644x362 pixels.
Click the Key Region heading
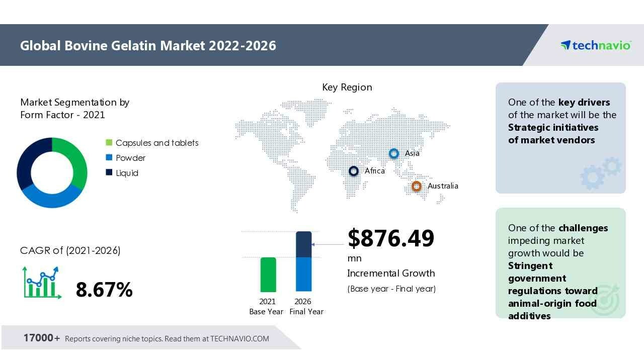coord(347,87)
